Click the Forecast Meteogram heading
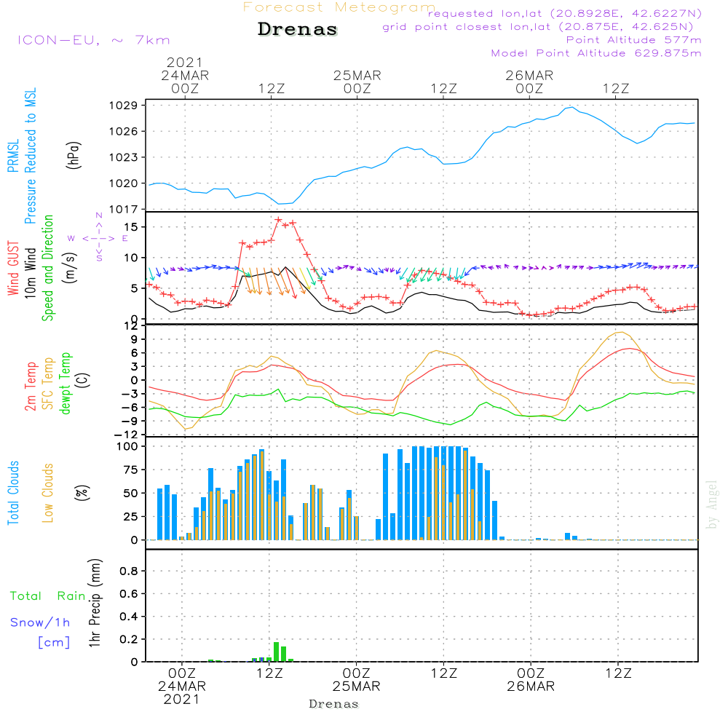The image size is (728, 728). (x=339, y=7)
